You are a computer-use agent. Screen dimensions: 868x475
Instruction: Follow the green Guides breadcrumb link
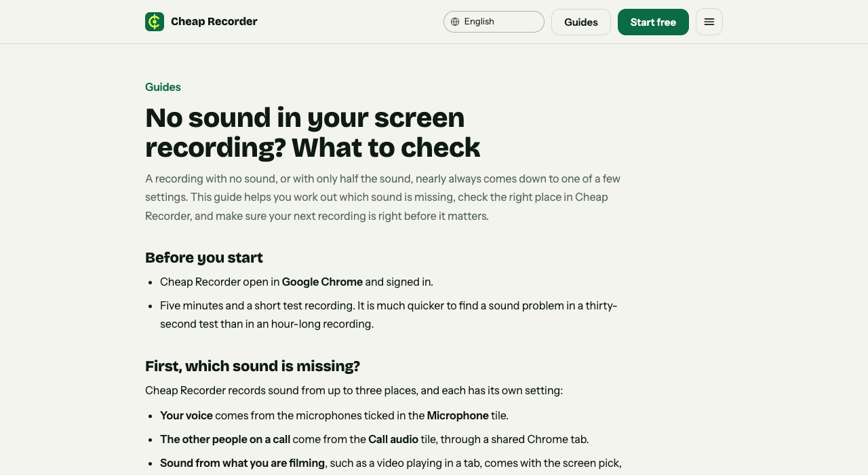[x=163, y=87]
